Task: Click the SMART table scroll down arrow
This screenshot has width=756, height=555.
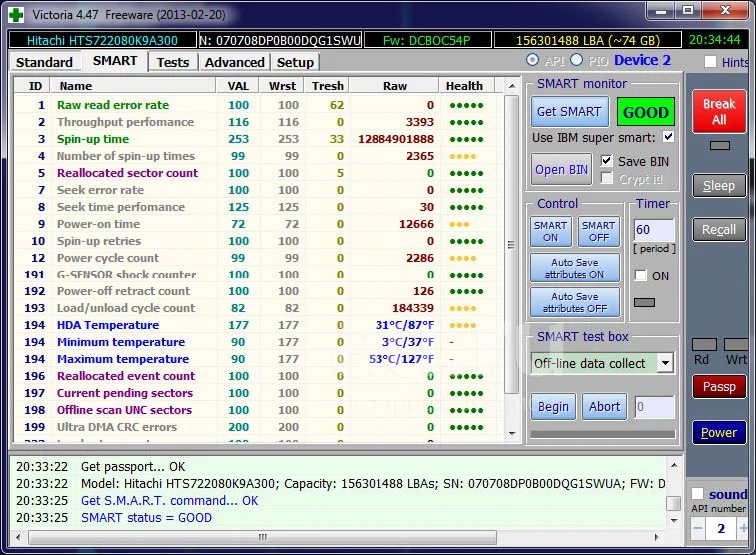Action: point(512,434)
